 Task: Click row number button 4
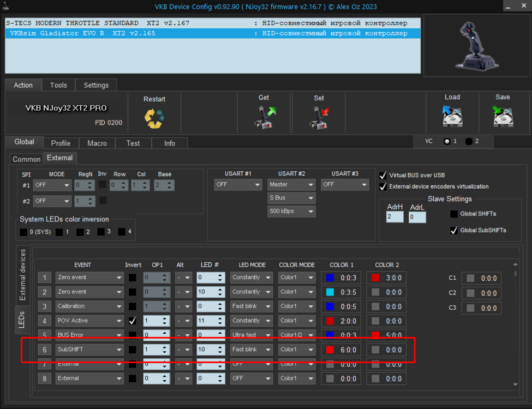pyautogui.click(x=44, y=321)
